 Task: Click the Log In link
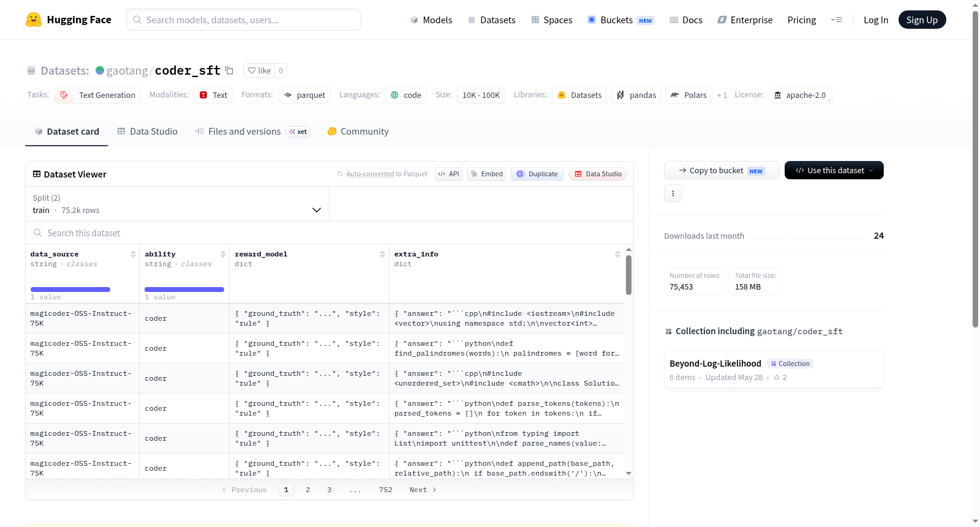coord(876,20)
